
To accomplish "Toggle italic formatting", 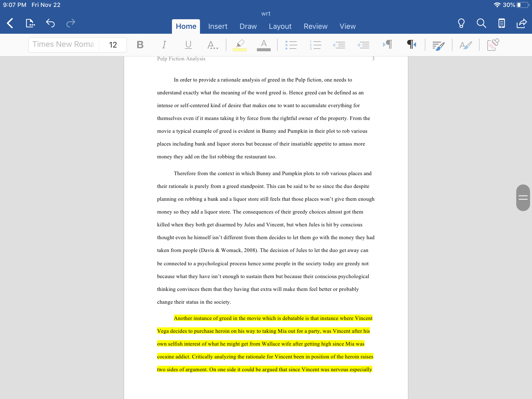I will click(x=164, y=45).
